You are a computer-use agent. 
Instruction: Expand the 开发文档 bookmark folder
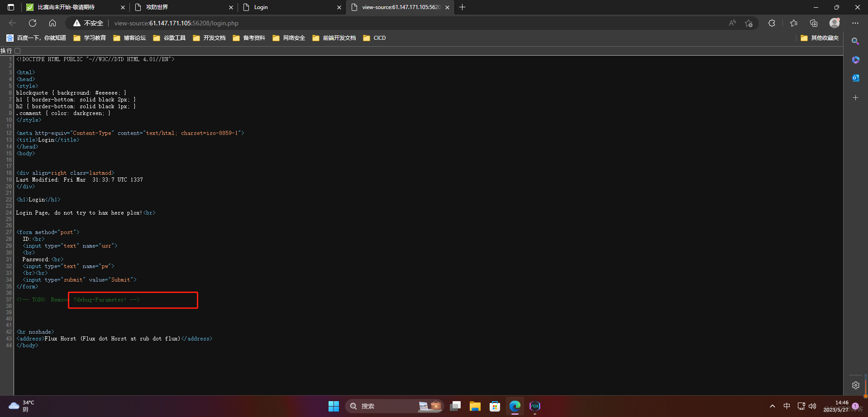click(209, 38)
